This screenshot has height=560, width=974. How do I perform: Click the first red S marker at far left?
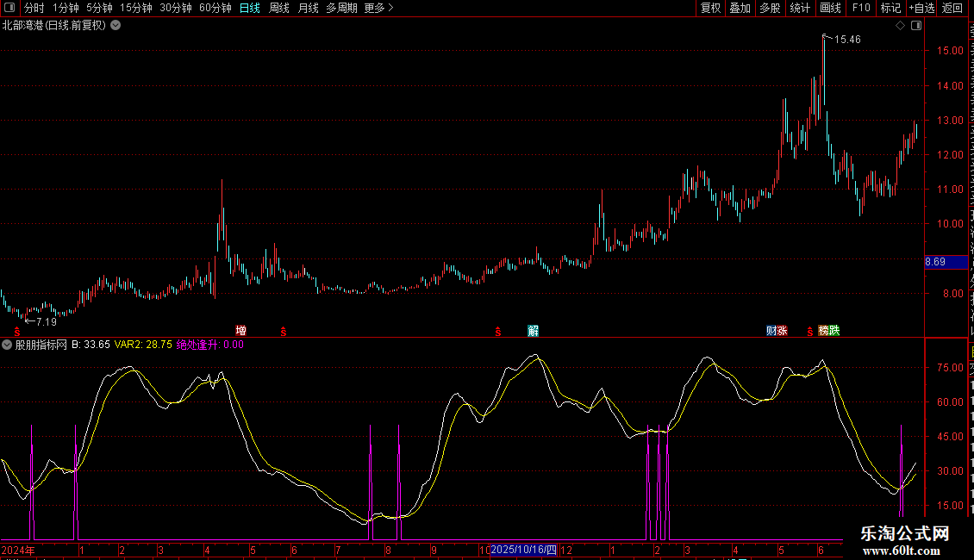click(16, 333)
